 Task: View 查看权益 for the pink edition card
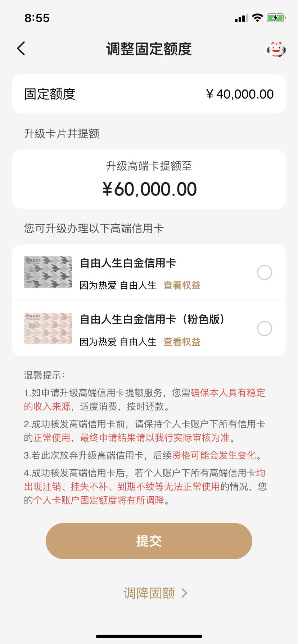tap(182, 342)
